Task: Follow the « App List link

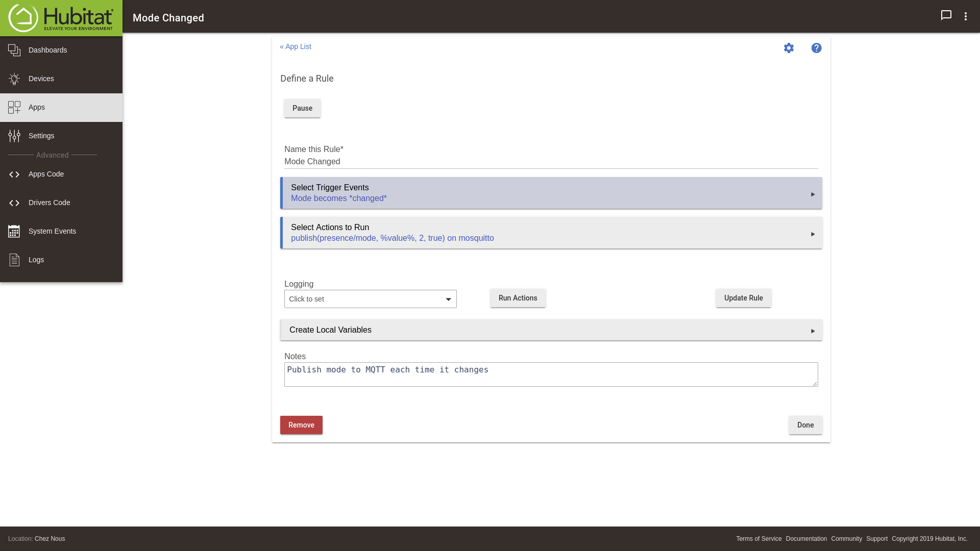Action: pyautogui.click(x=296, y=46)
